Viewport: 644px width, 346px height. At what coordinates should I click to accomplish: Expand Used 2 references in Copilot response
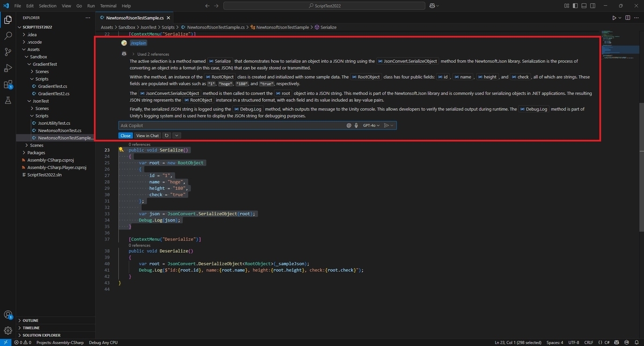click(x=150, y=54)
